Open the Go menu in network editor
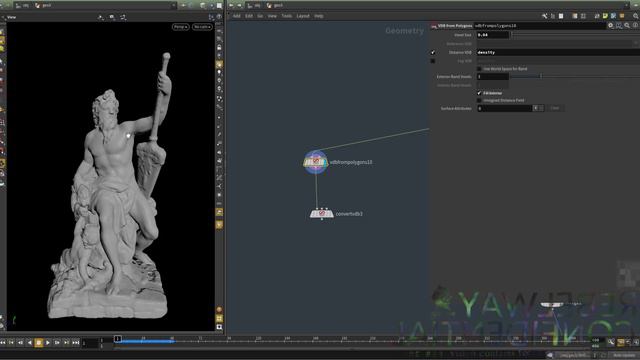Image resolution: width=640 pixels, height=360 pixels. click(x=260, y=16)
